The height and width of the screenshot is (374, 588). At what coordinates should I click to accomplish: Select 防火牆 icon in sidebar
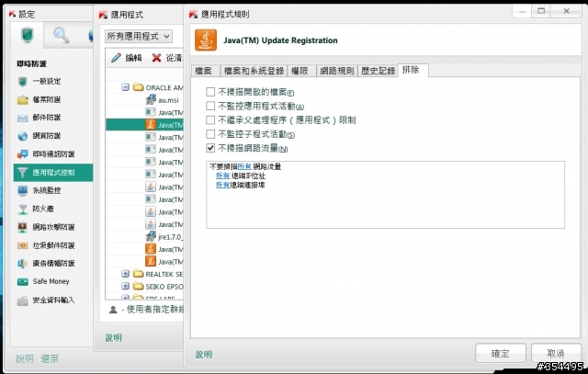pos(22,209)
